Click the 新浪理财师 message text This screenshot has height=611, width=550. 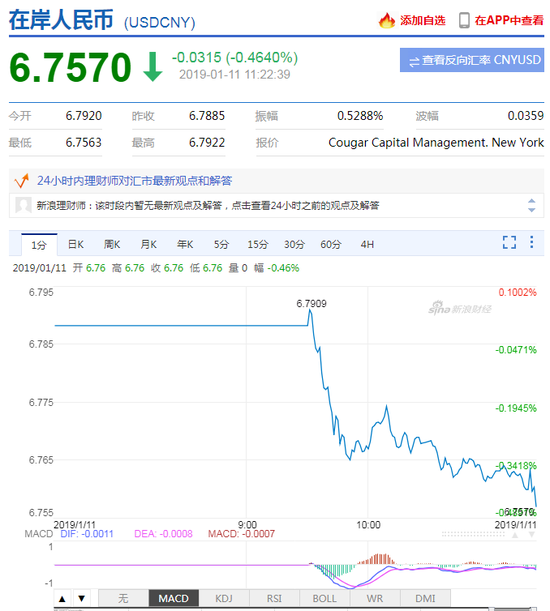208,205
